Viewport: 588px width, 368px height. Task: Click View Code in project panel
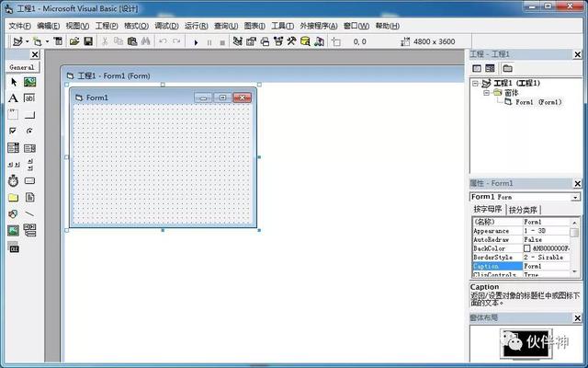point(477,68)
